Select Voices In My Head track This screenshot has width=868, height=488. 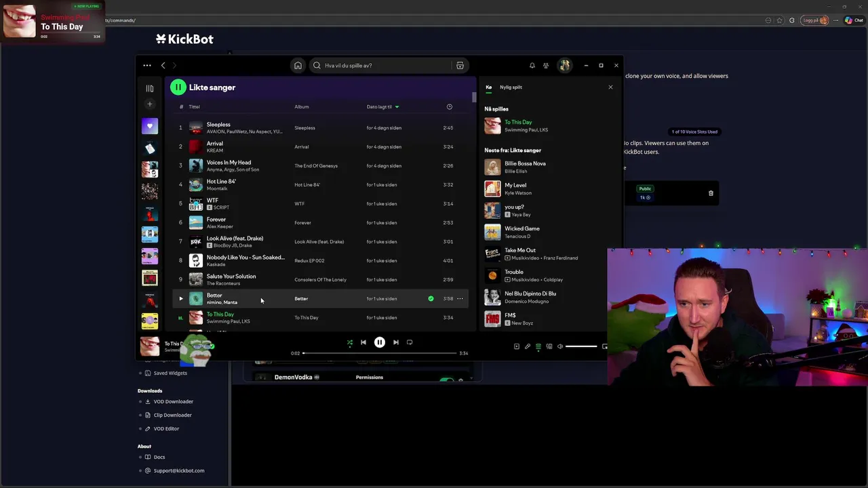pyautogui.click(x=321, y=165)
